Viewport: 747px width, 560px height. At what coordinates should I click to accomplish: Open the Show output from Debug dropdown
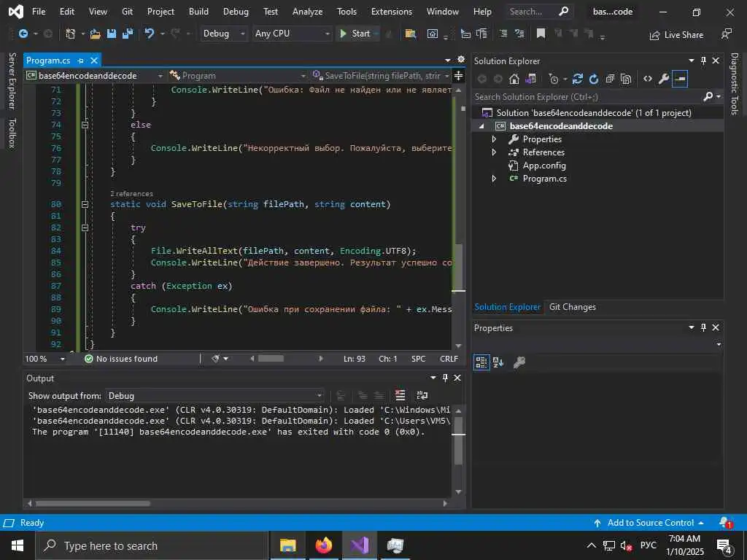tap(215, 396)
